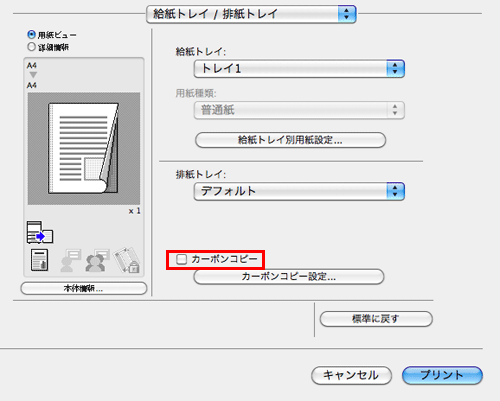Open the トレイ1 paper tray dropdown
The height and width of the screenshot is (401, 500).
(299, 69)
